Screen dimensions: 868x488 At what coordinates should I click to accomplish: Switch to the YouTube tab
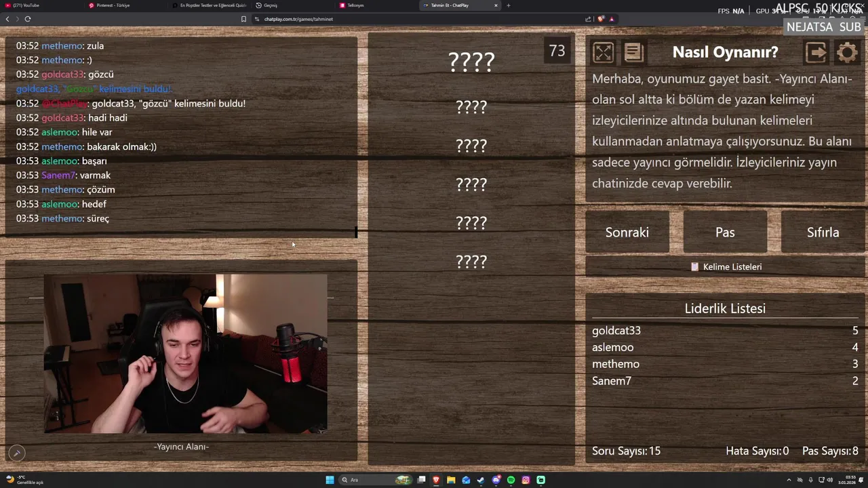(x=42, y=5)
